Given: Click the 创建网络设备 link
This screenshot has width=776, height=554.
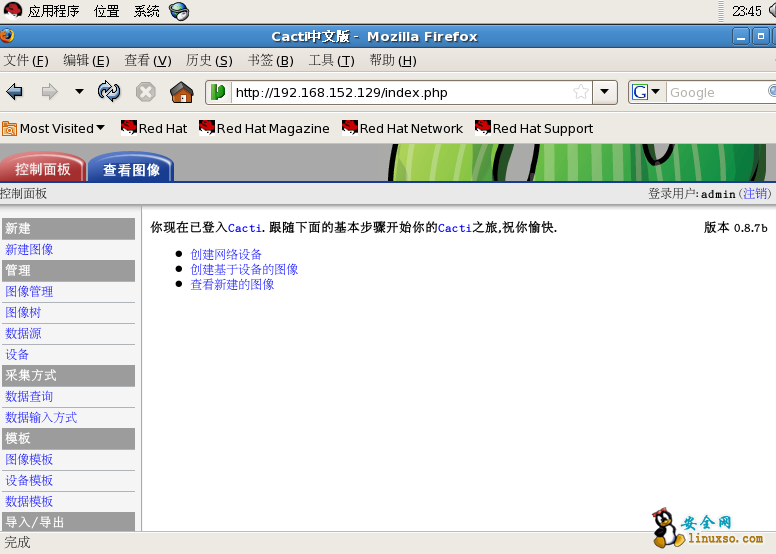Looking at the screenshot, I should 226,254.
